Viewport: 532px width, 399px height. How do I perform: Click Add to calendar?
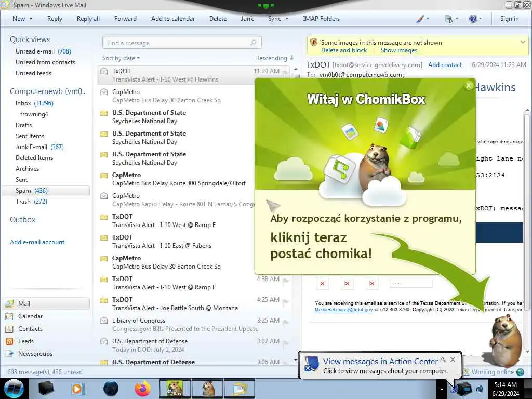click(173, 19)
